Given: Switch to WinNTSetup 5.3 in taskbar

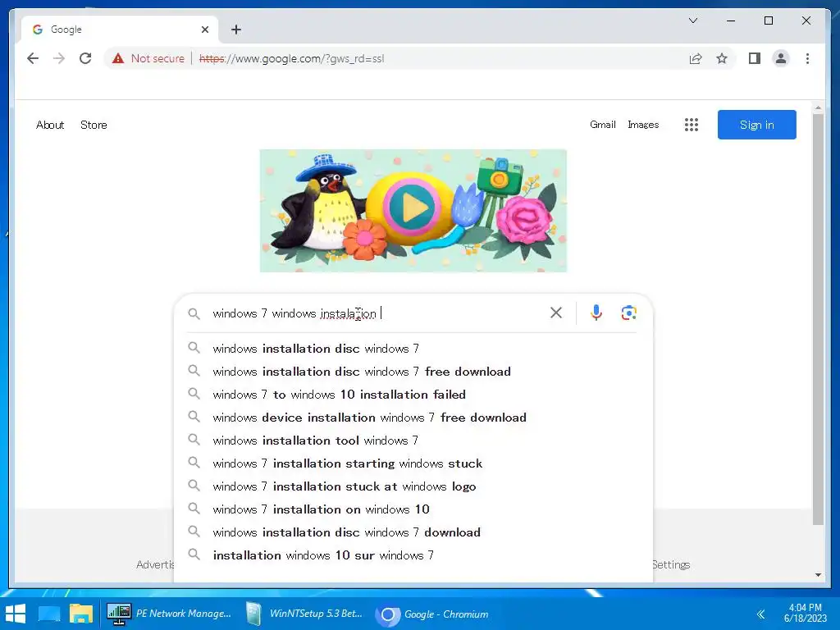Looking at the screenshot, I should coord(305,614).
